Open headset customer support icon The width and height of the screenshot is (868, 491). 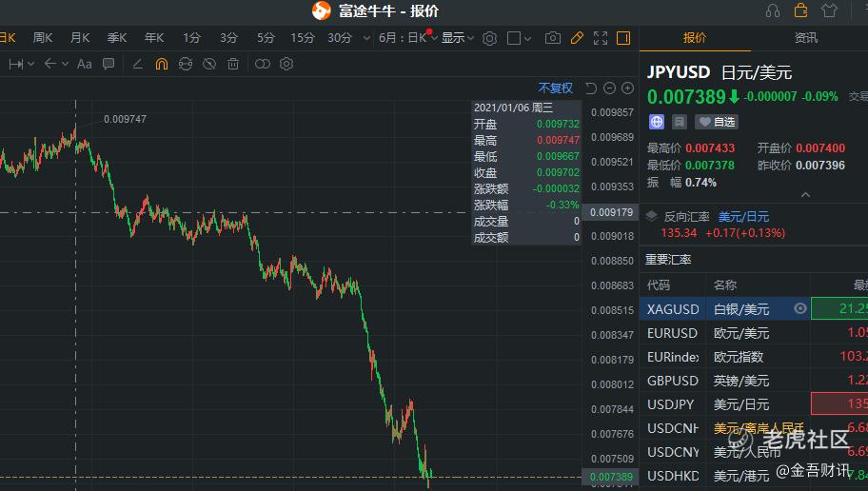point(773,11)
